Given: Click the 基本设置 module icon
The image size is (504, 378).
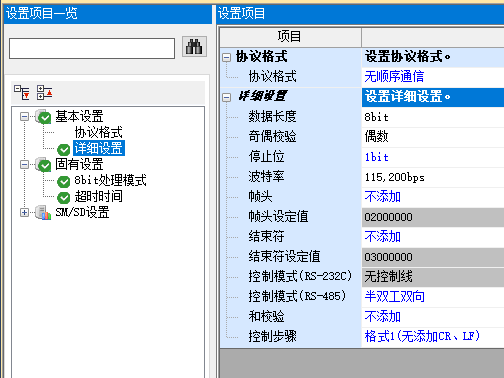Looking at the screenshot, I should 43,116.
